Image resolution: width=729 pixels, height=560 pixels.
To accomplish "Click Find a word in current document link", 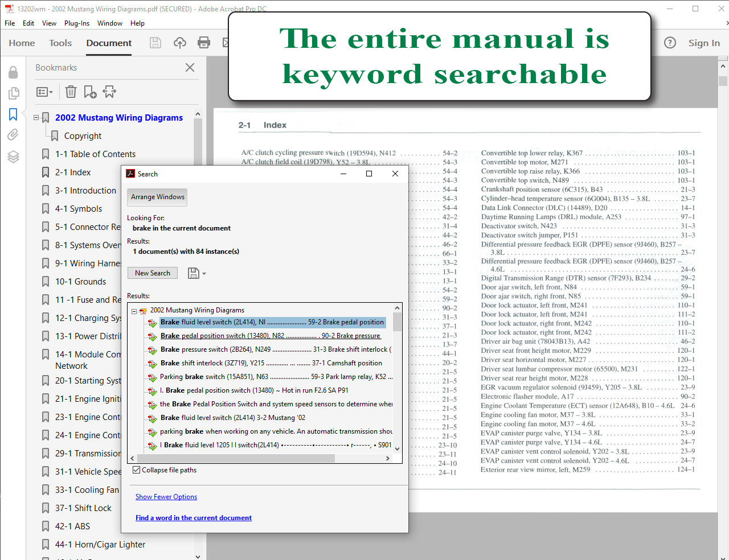I will coord(194,518).
